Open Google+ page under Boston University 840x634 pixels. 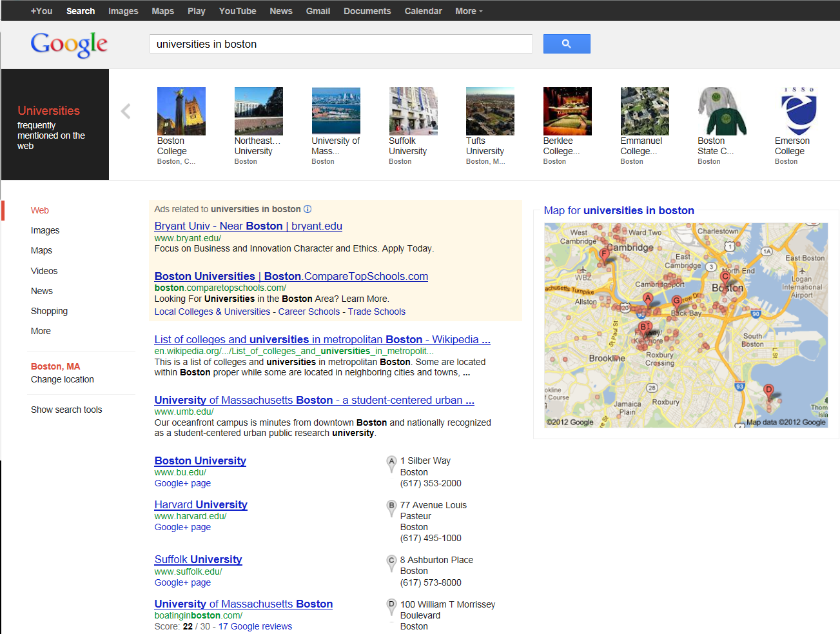point(182,483)
